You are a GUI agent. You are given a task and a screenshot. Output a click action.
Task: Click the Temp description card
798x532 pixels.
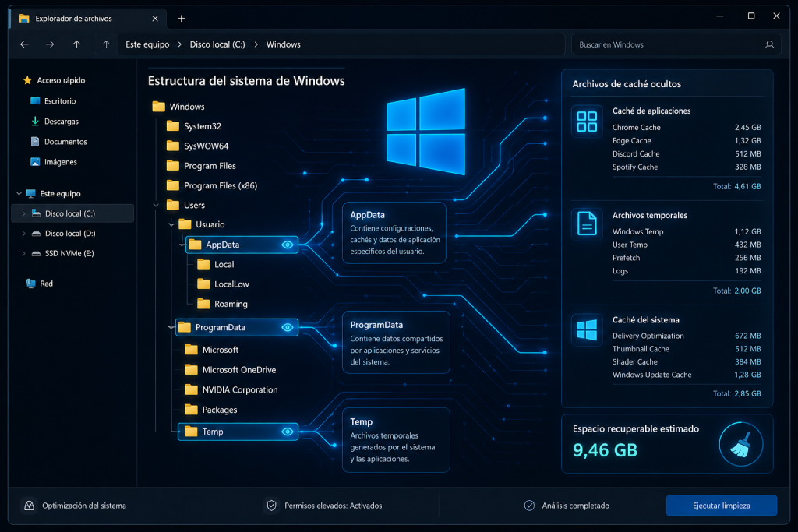pos(396,440)
